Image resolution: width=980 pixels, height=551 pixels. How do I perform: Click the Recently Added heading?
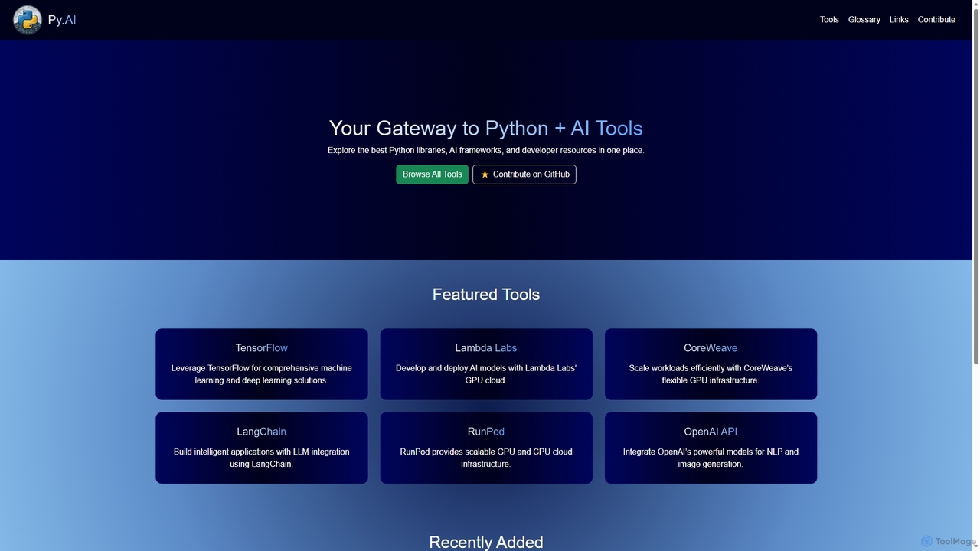point(486,542)
